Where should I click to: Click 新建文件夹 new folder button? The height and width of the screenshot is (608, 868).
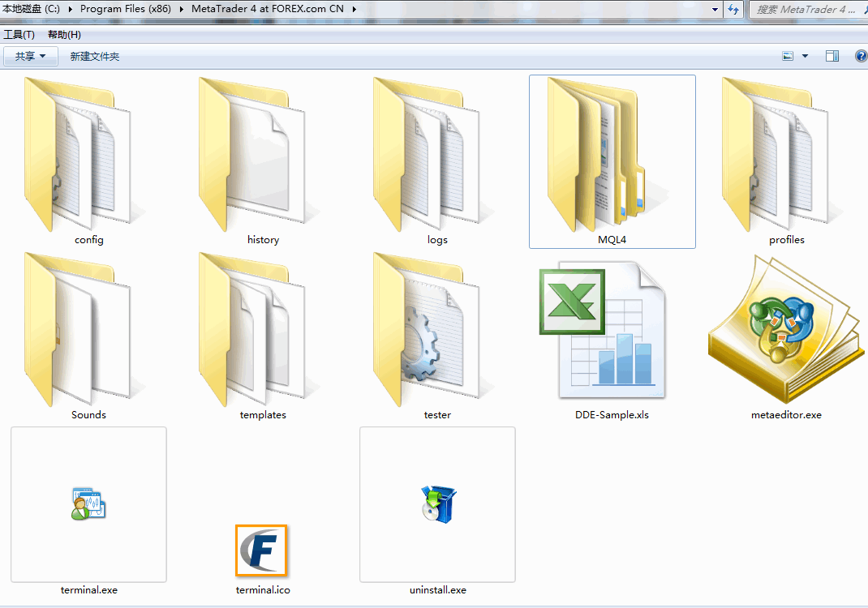pos(95,56)
